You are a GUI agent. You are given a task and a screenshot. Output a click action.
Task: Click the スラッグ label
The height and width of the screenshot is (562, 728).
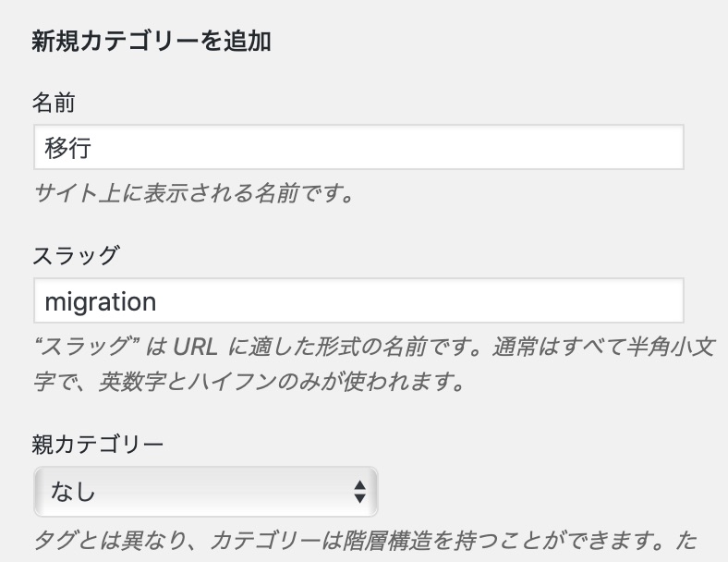76,255
